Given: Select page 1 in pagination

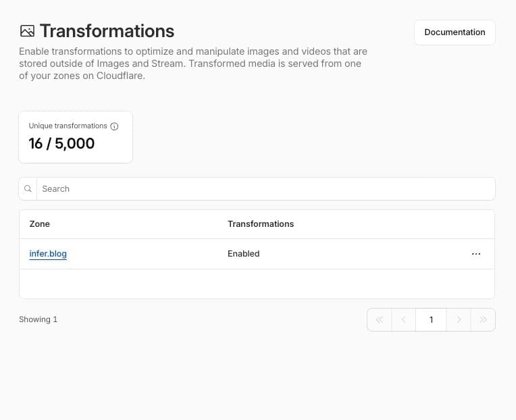Looking at the screenshot, I should click(431, 319).
